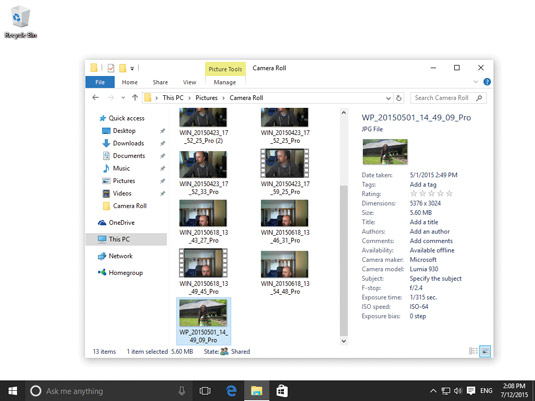The height and width of the screenshot is (401, 535).
Task: Go up one folder with Up arrow
Action: pyautogui.click(x=135, y=98)
